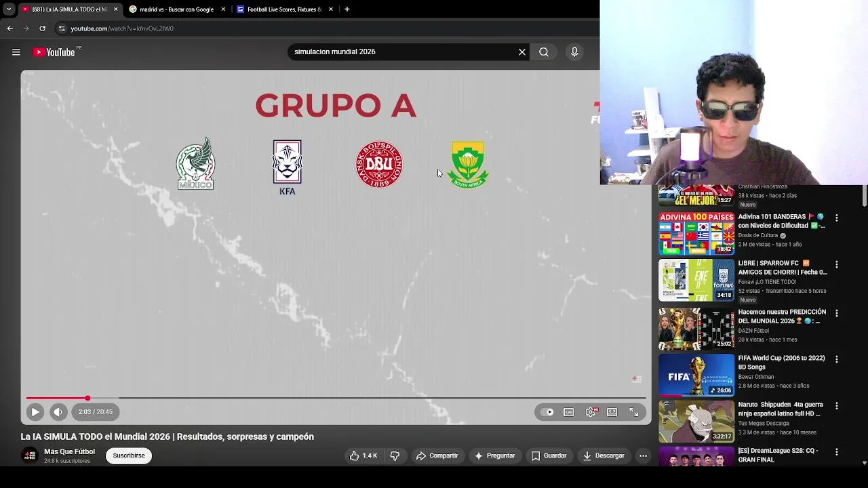Image resolution: width=868 pixels, height=488 pixels.
Task: Click the video progress bar scrubber
Action: coord(87,398)
